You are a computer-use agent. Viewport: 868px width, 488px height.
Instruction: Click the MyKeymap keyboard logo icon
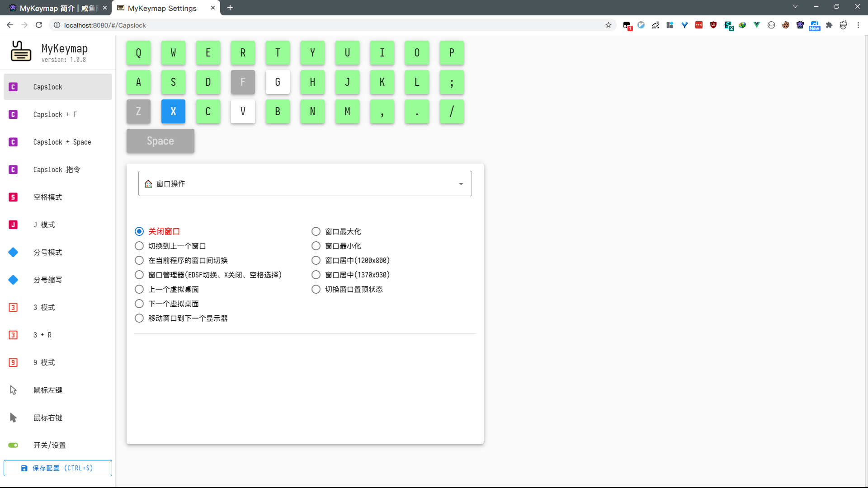[x=21, y=52]
